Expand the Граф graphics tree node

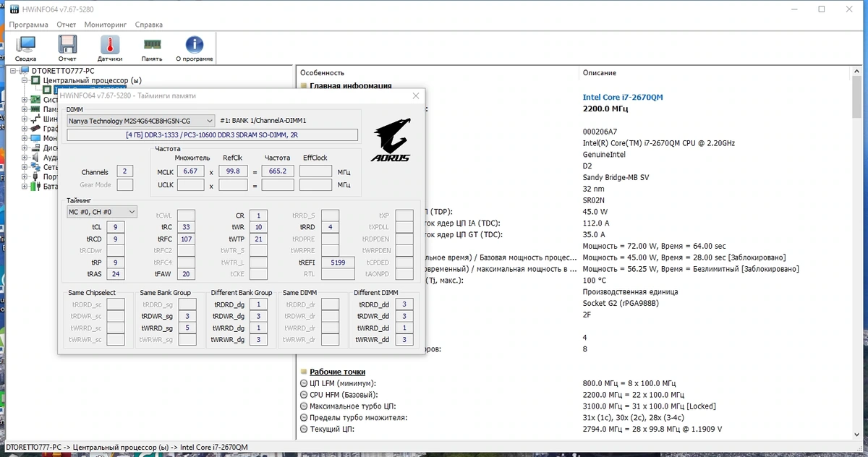pyautogui.click(x=25, y=128)
